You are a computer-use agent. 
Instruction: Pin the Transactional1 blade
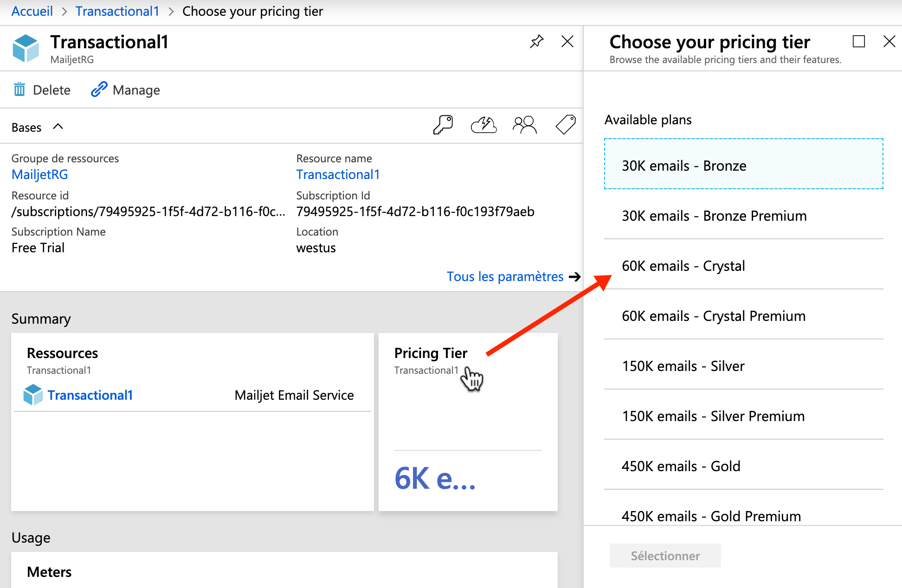tap(536, 42)
